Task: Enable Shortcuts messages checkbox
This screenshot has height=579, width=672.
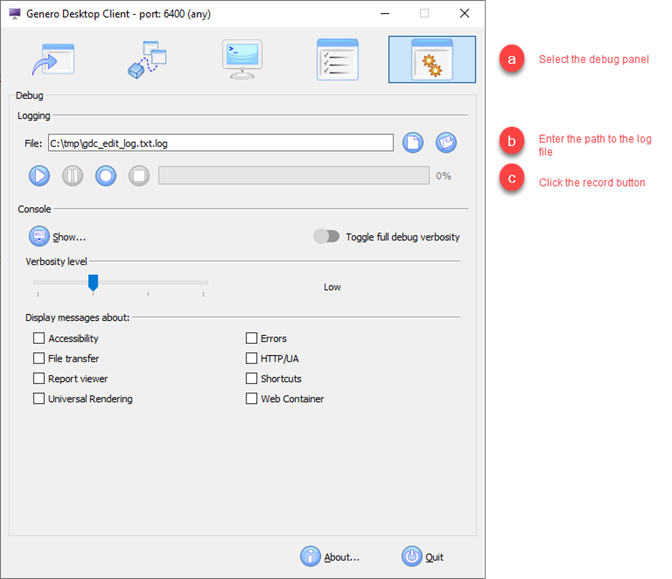Action: coord(252,378)
